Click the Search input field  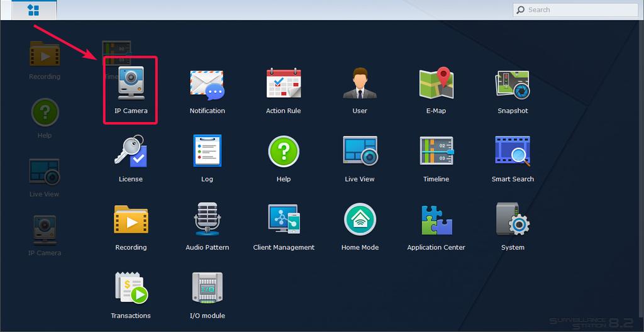pos(575,10)
